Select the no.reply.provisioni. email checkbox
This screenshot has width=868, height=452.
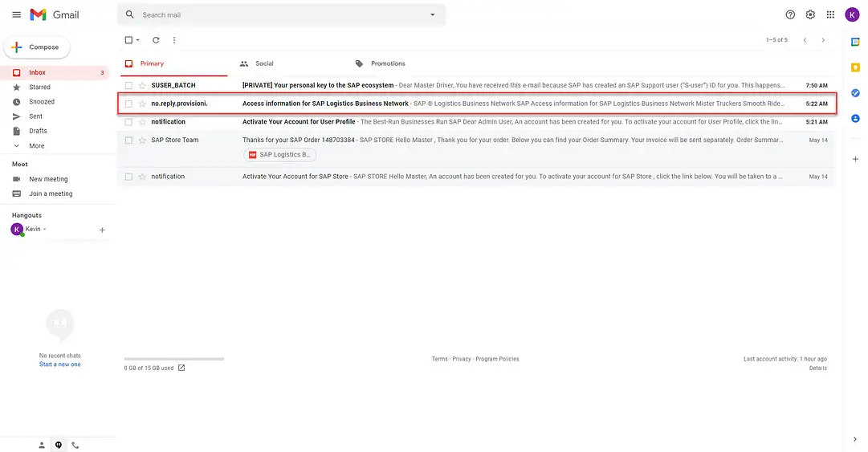pyautogui.click(x=128, y=104)
